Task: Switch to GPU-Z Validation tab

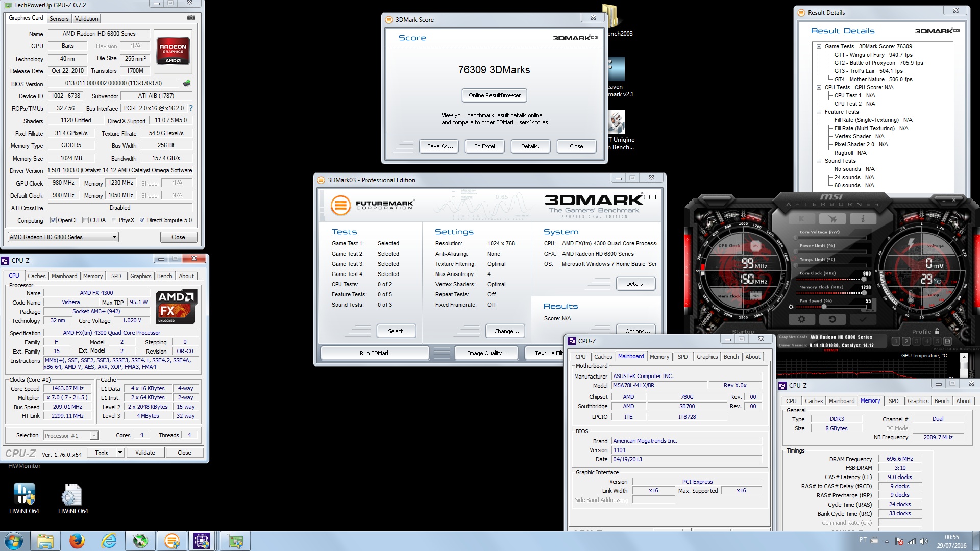Action: click(86, 19)
